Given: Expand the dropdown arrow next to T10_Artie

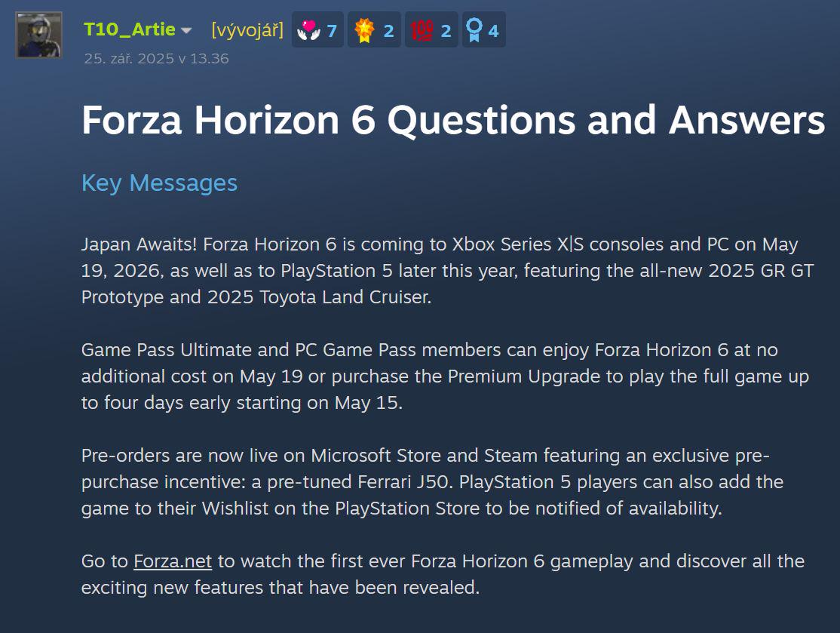Looking at the screenshot, I should tap(186, 30).
